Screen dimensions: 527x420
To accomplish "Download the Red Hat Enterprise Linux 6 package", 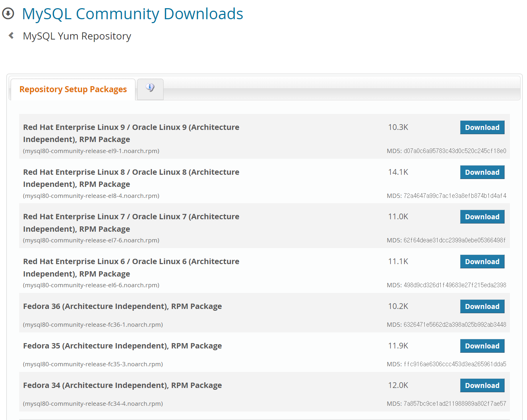I will click(x=482, y=262).
